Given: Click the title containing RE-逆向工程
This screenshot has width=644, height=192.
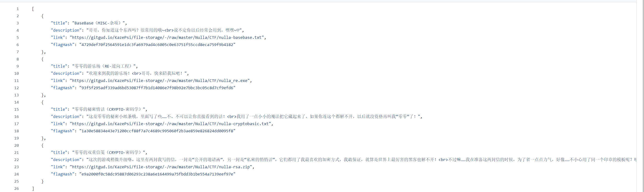Looking at the screenshot, I should (104, 66).
